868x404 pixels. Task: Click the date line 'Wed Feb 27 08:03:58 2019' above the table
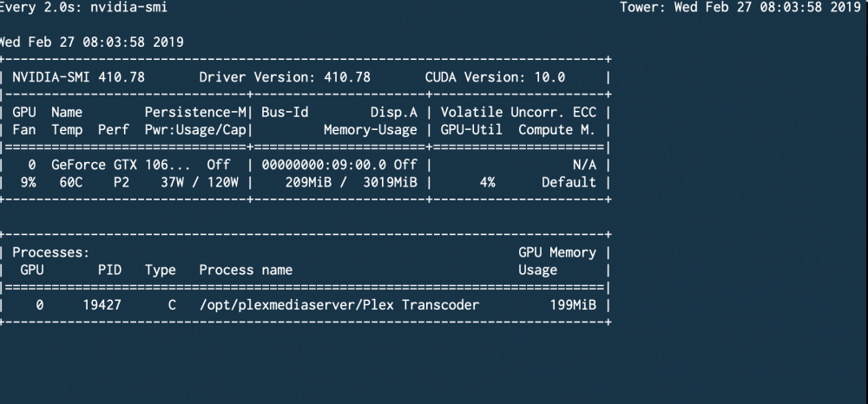pos(91,42)
